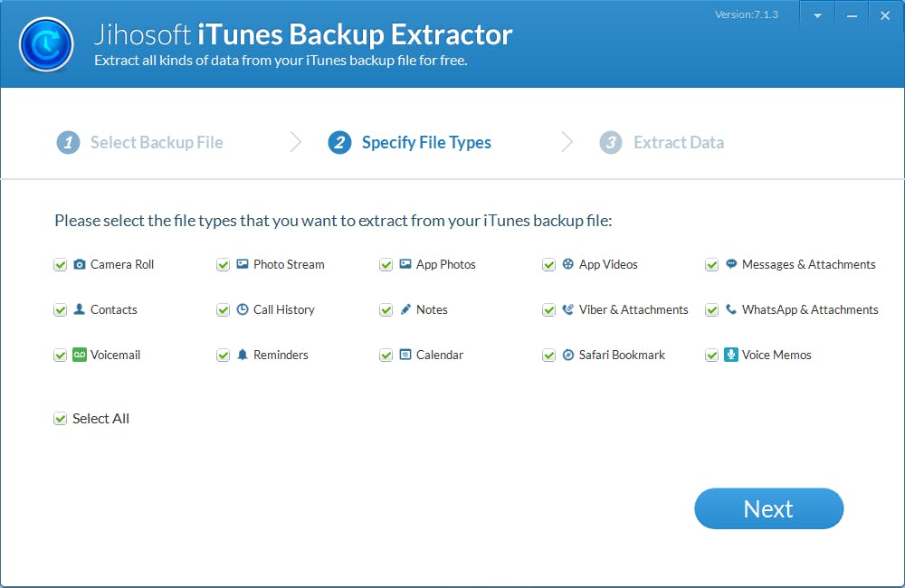Uncheck Viber & Attachments checkbox
Viewport: 905px width, 588px height.
click(548, 310)
